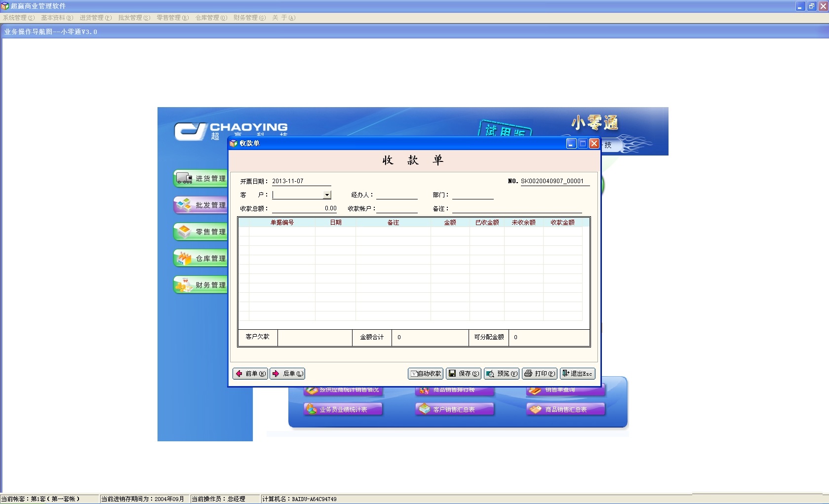Click the 自动收款 button
Viewport: 829px width, 504px height.
click(x=426, y=374)
